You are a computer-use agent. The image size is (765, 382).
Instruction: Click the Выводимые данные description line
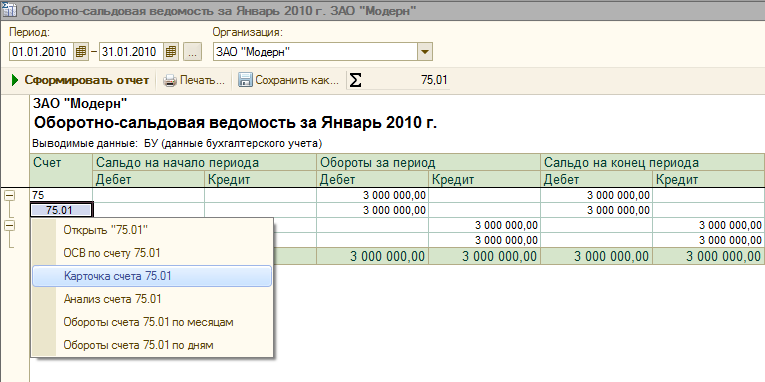178,144
